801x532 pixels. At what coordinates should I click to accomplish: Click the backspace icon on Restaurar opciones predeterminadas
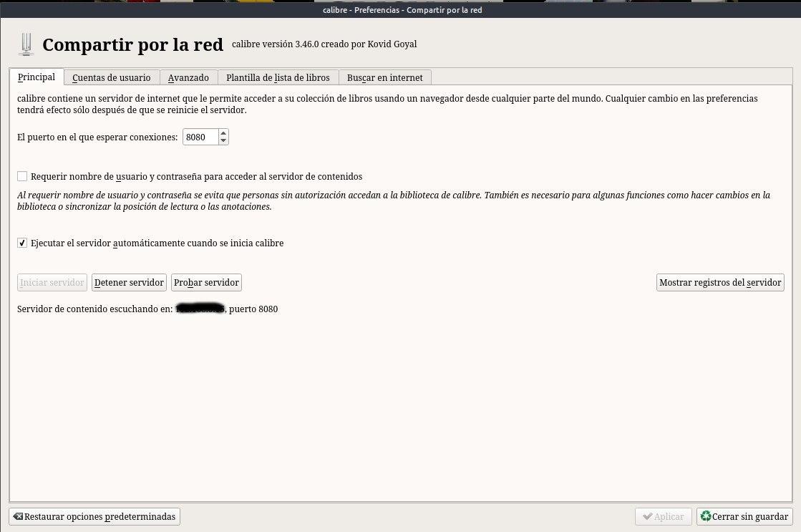coord(18,516)
